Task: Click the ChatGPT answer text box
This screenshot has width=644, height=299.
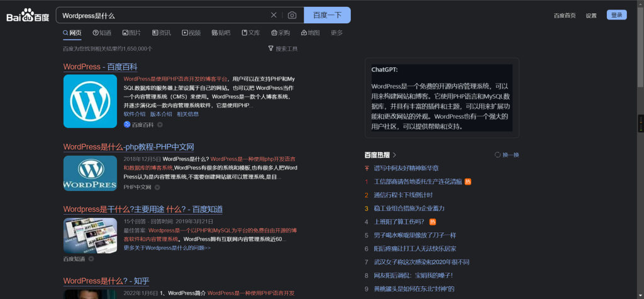Action: tap(441, 97)
